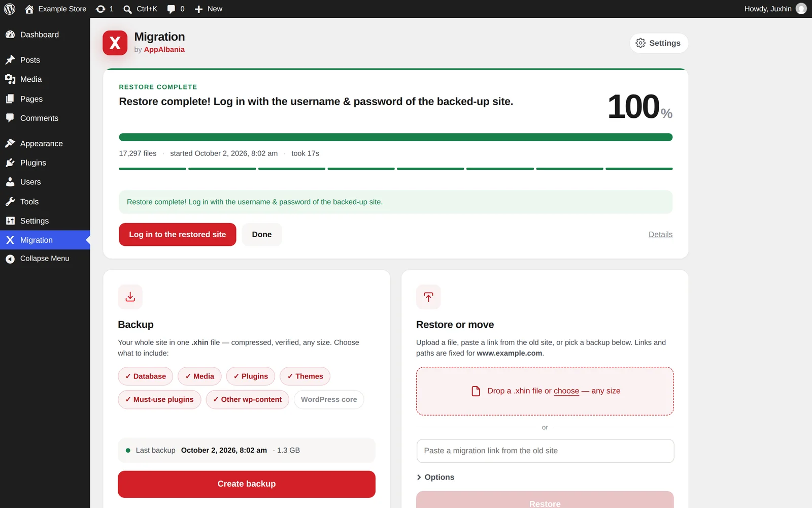Go to the Appearance menu

click(45, 144)
